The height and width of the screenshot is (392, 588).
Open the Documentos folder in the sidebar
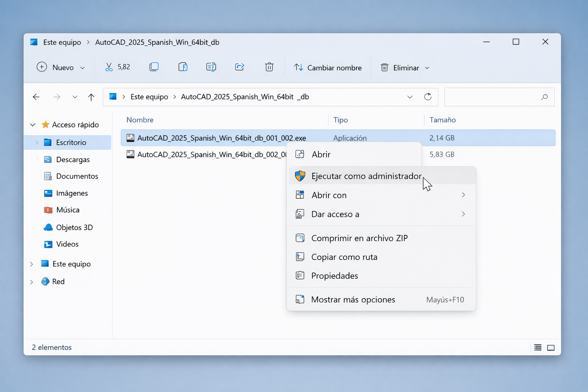pos(77,176)
